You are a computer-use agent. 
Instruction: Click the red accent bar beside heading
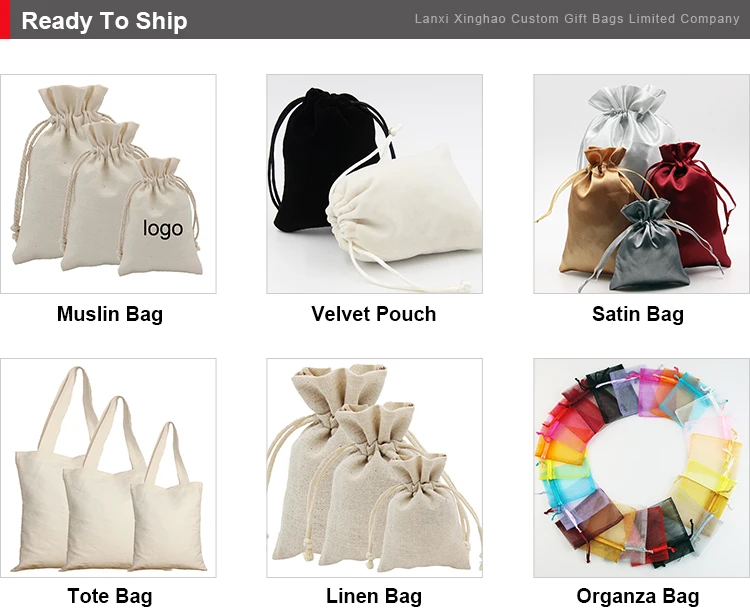[x=5, y=19]
